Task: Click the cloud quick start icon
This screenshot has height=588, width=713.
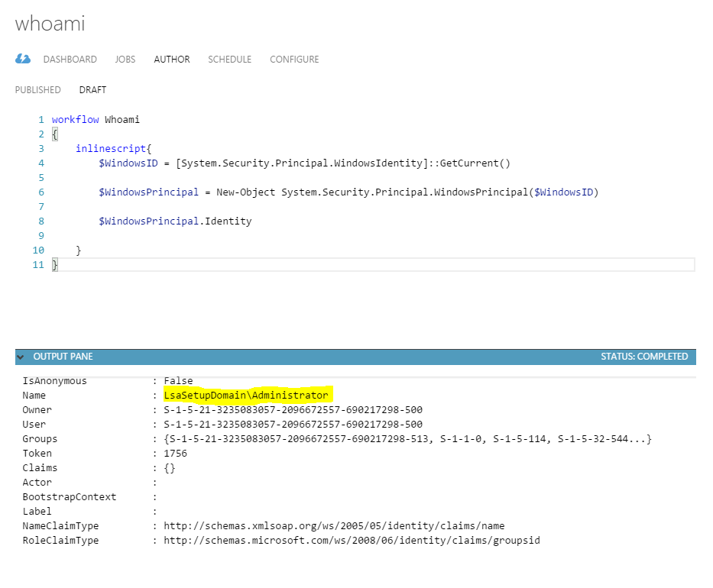Action: pyautogui.click(x=23, y=59)
